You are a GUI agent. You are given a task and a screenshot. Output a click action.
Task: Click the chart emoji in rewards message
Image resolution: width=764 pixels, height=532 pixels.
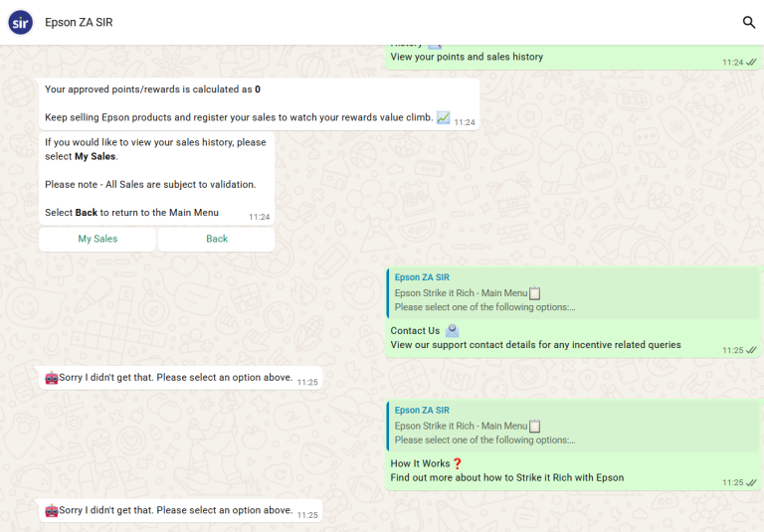pyautogui.click(x=443, y=117)
